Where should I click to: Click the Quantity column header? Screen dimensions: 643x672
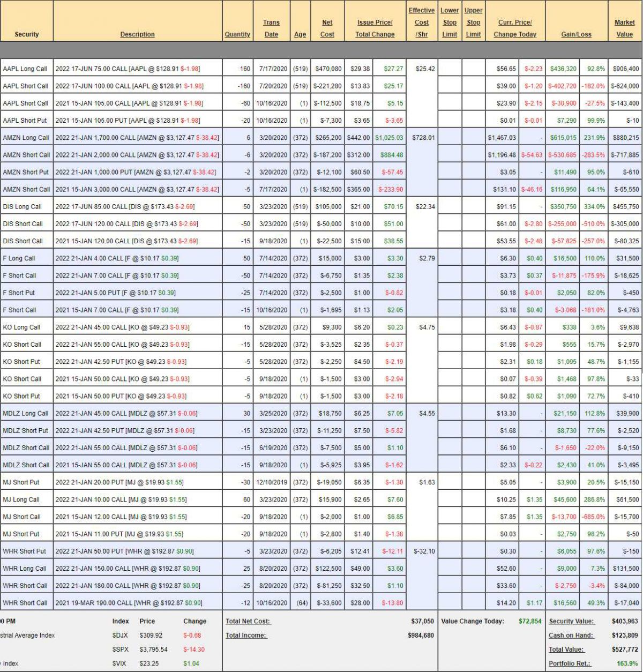point(237,34)
